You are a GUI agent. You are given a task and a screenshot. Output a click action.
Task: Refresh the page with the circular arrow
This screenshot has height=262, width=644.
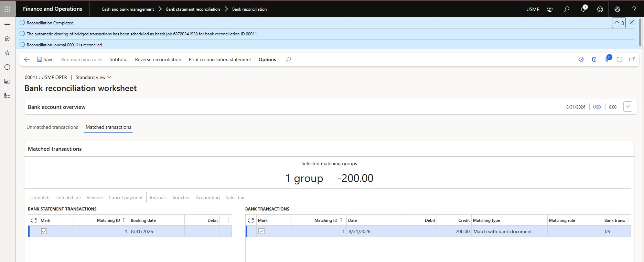620,59
